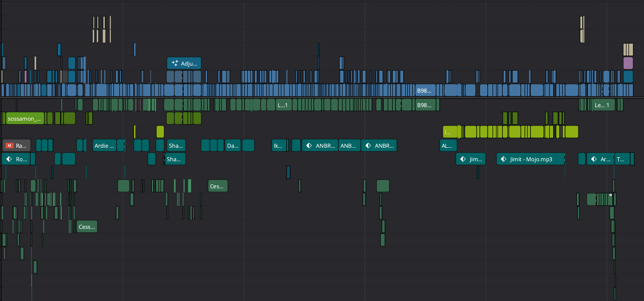
Task: Select the Cess... green clip in the lower track
Action: pos(87,227)
